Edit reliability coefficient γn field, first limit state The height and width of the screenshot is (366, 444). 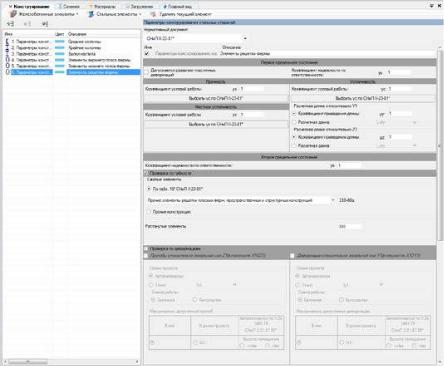(x=399, y=72)
